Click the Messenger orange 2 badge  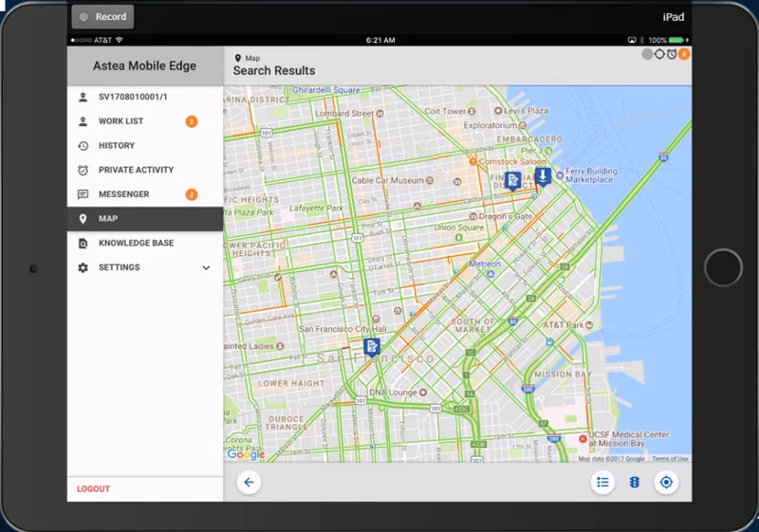click(192, 194)
